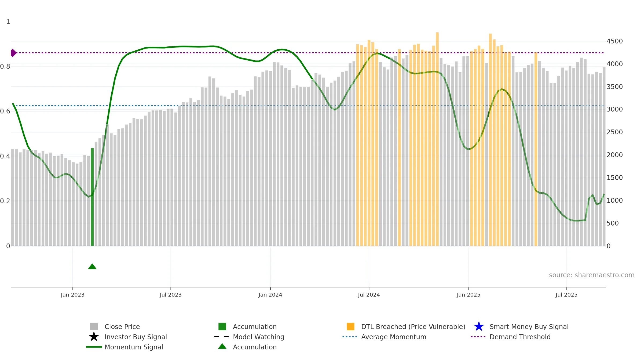The width and height of the screenshot is (644, 362).
Task: Click the orange DTL Breached legend square
Action: [350, 327]
